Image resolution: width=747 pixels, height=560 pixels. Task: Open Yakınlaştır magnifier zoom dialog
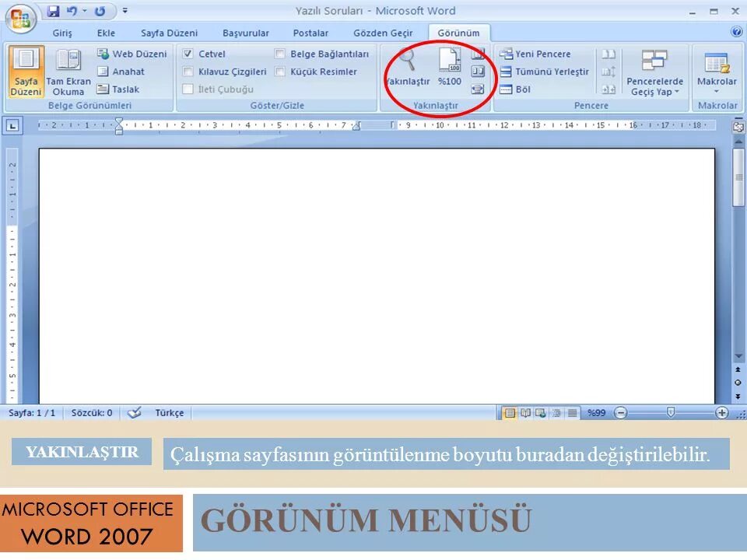[x=408, y=68]
